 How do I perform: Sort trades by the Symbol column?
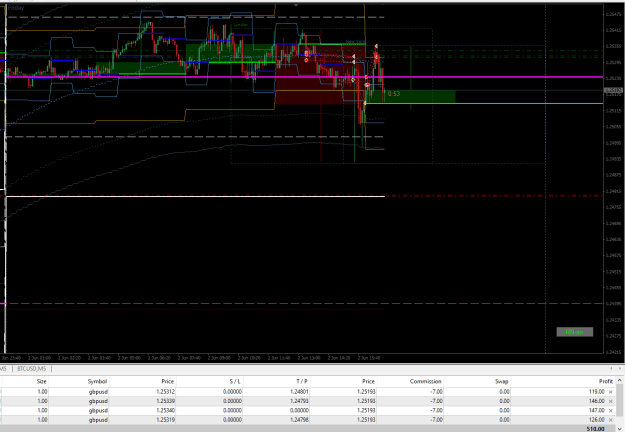[97, 381]
